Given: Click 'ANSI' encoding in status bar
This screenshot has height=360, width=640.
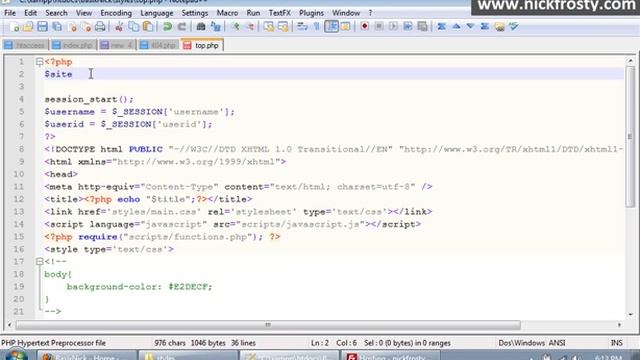Looking at the screenshot, I should click(557, 343).
